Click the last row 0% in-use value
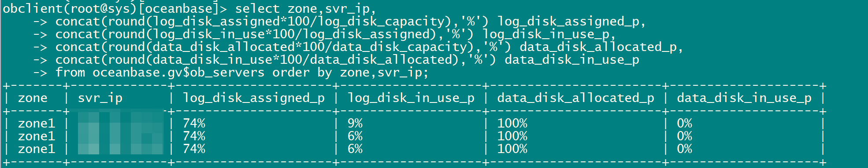The image size is (868, 168). pyautogui.click(x=685, y=149)
